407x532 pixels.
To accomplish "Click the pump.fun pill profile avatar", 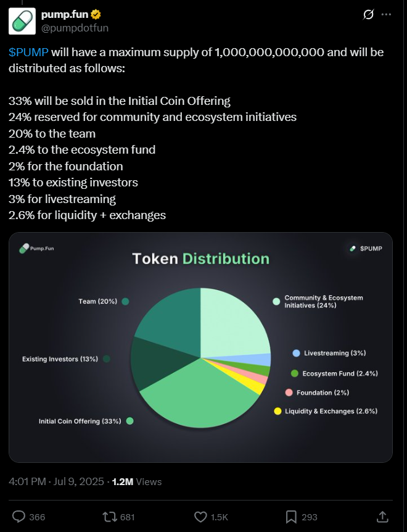I will point(22,21).
